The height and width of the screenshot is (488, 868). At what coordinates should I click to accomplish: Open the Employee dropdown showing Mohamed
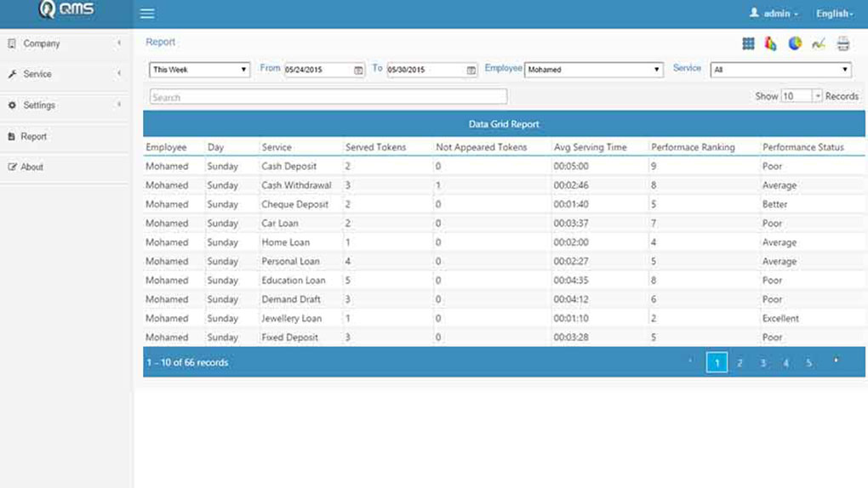(x=594, y=70)
